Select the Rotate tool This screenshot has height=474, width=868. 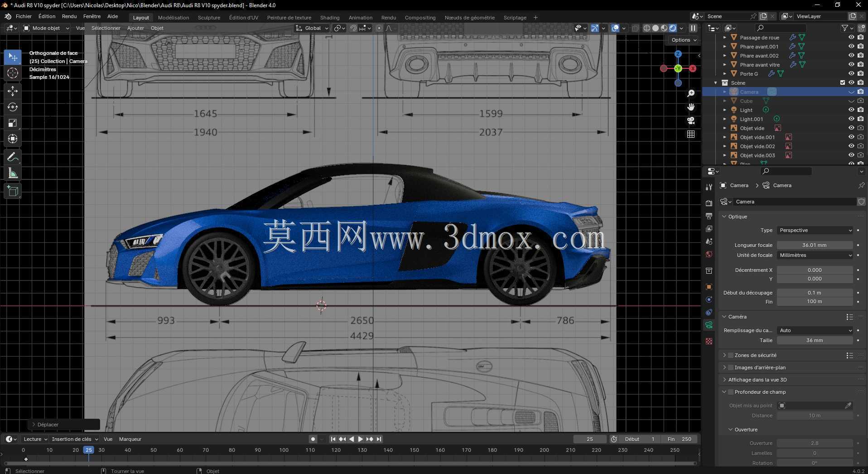pyautogui.click(x=13, y=107)
